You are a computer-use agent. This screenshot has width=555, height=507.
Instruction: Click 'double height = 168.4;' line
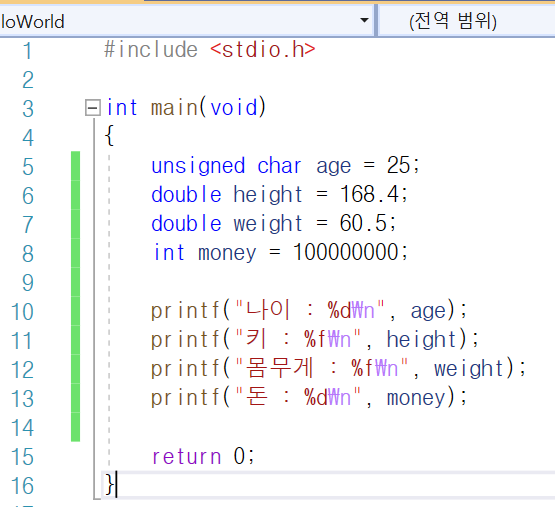pyautogui.click(x=280, y=194)
